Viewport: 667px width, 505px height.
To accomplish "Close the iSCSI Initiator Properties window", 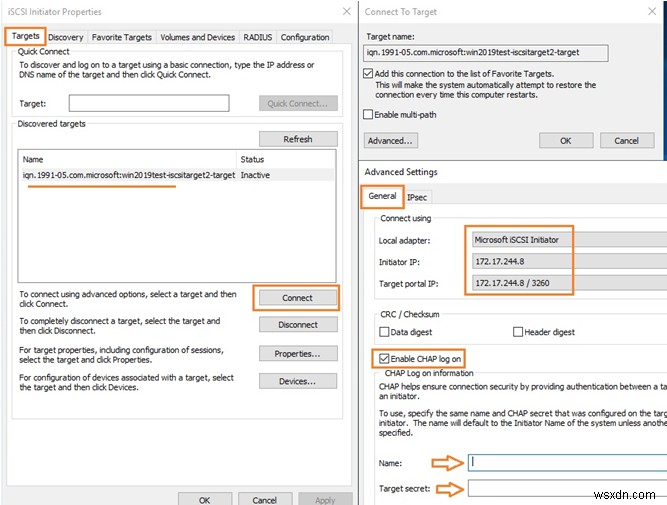I will click(x=347, y=11).
